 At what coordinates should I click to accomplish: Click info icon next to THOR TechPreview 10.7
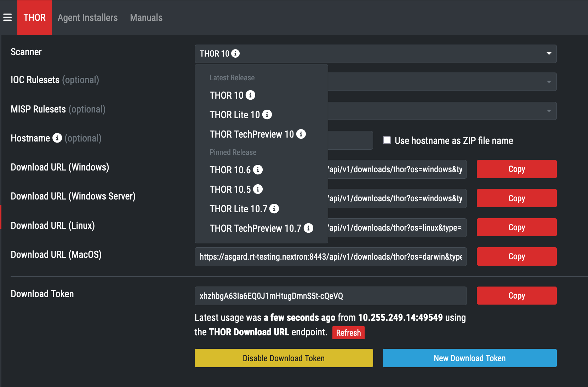coord(308,228)
